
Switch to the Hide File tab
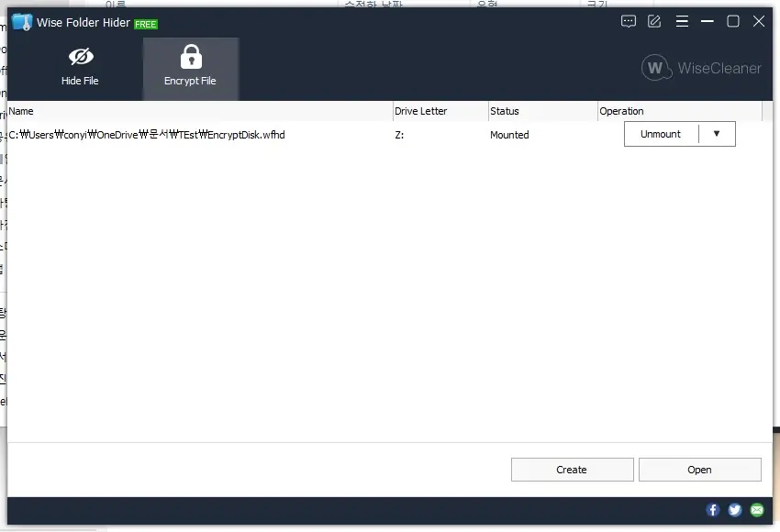(x=80, y=68)
